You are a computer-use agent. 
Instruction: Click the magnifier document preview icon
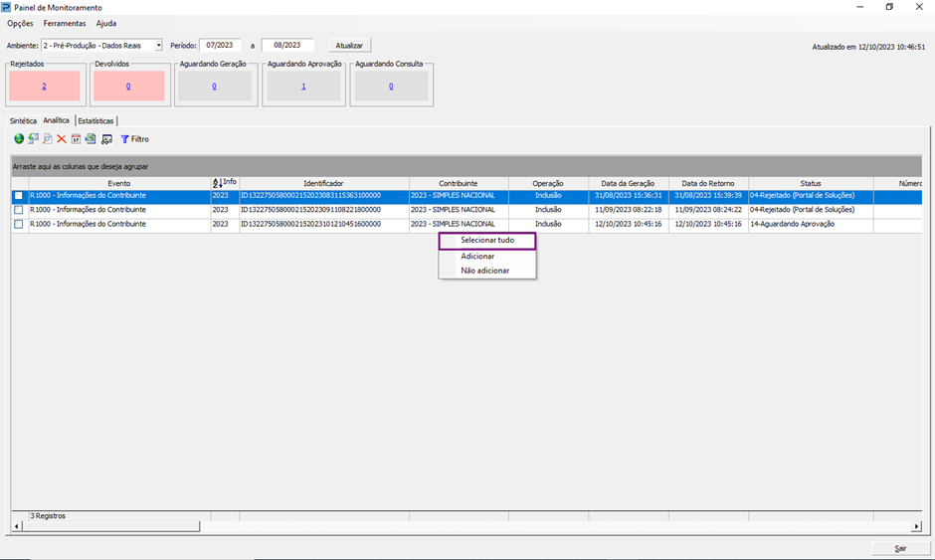[x=47, y=139]
